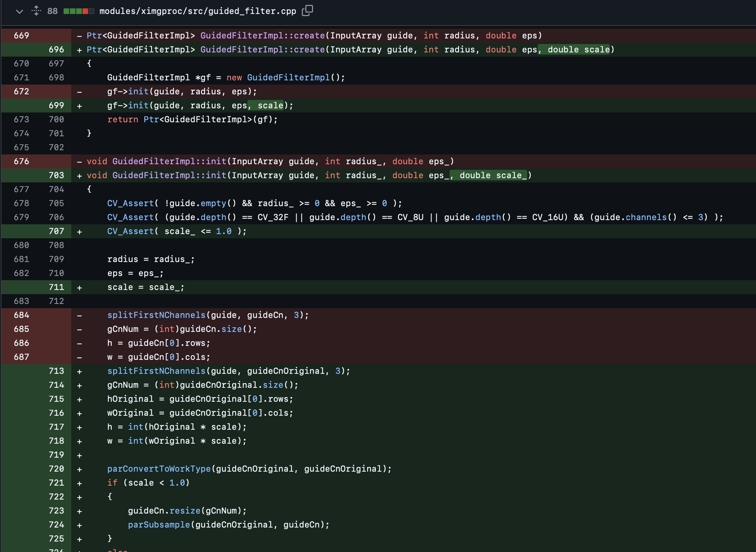
Task: Click the plus marker on line 699
Action: [x=80, y=106]
